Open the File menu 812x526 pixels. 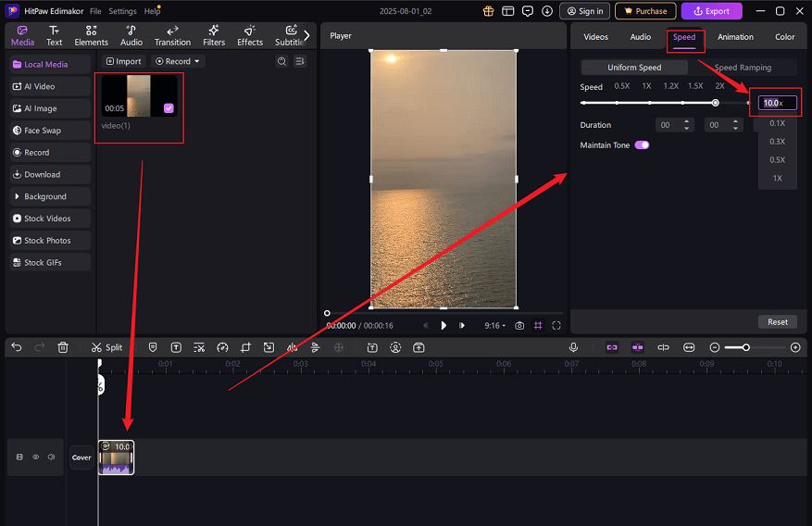pyautogui.click(x=95, y=11)
